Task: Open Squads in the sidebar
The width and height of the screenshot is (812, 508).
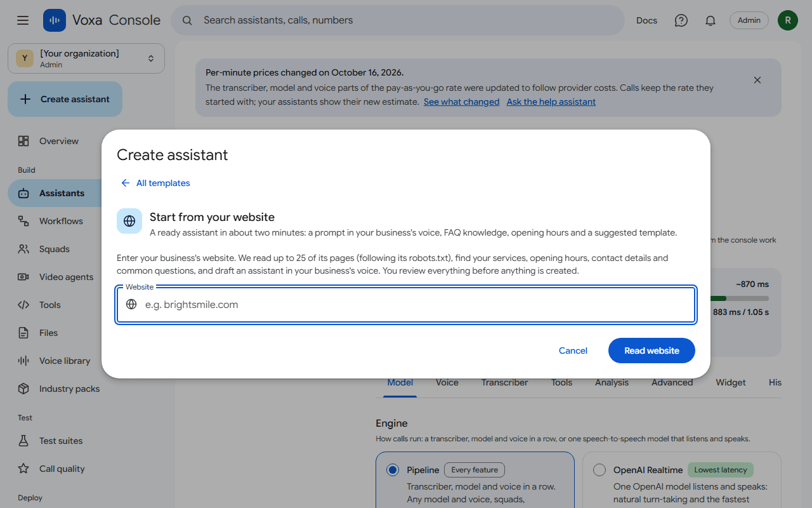Action: pyautogui.click(x=55, y=249)
